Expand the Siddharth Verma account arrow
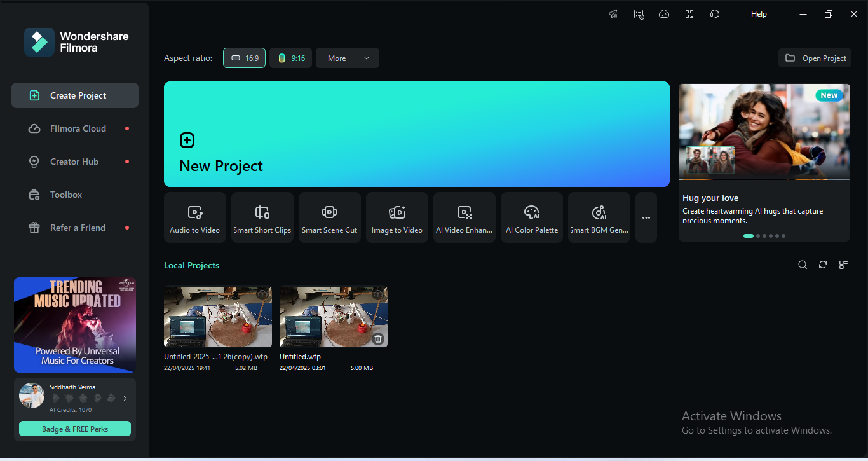Image resolution: width=868 pixels, height=461 pixels. coord(125,399)
